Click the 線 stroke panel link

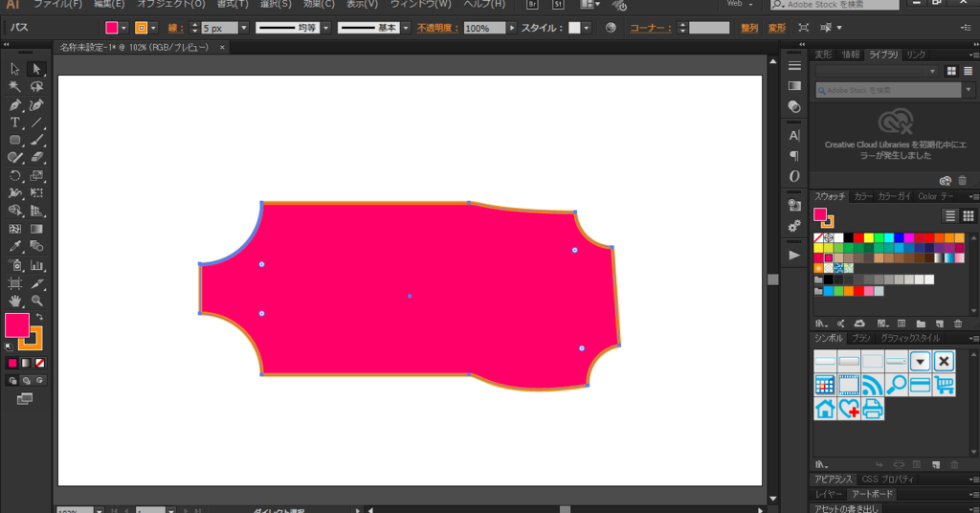[x=176, y=28]
